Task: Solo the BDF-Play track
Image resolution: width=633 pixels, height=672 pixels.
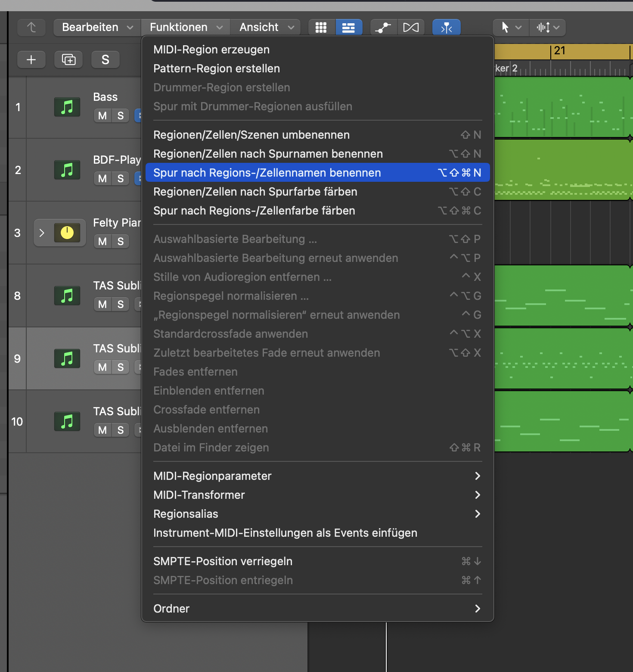Action: click(121, 178)
